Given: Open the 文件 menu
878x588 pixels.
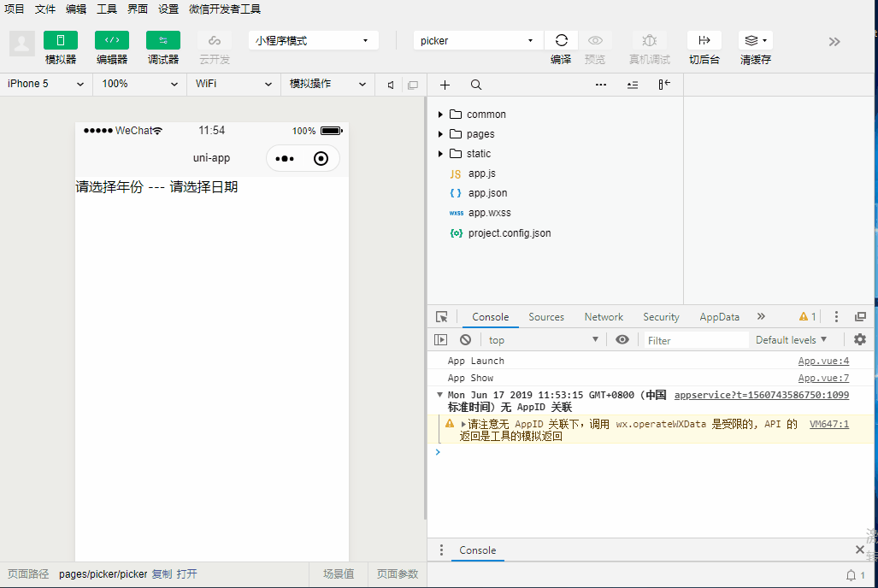Looking at the screenshot, I should coord(45,9).
